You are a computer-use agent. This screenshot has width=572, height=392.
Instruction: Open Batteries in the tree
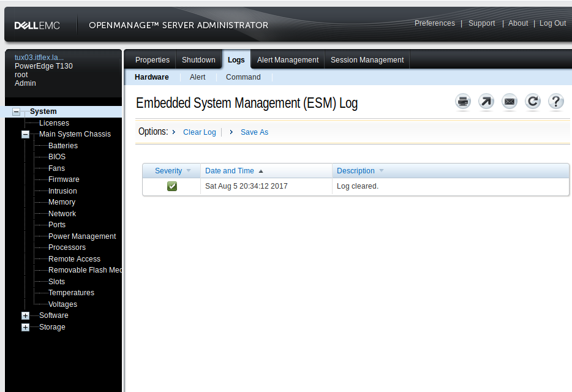tap(63, 146)
